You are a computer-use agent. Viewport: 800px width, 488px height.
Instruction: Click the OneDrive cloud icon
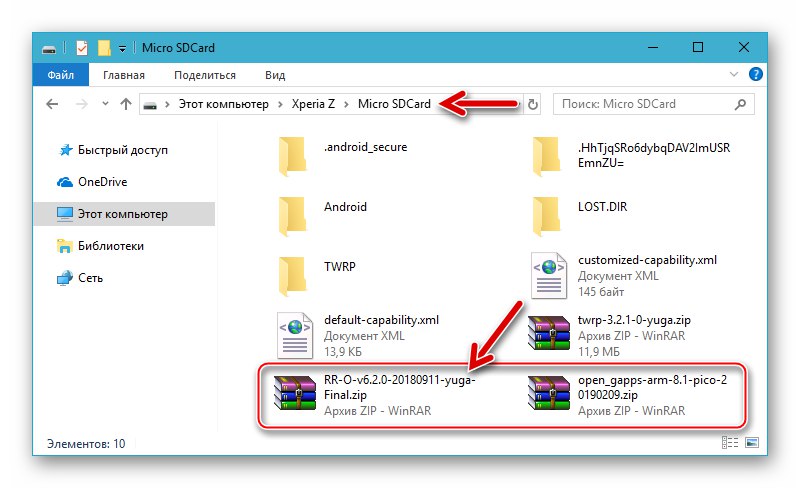pyautogui.click(x=65, y=182)
